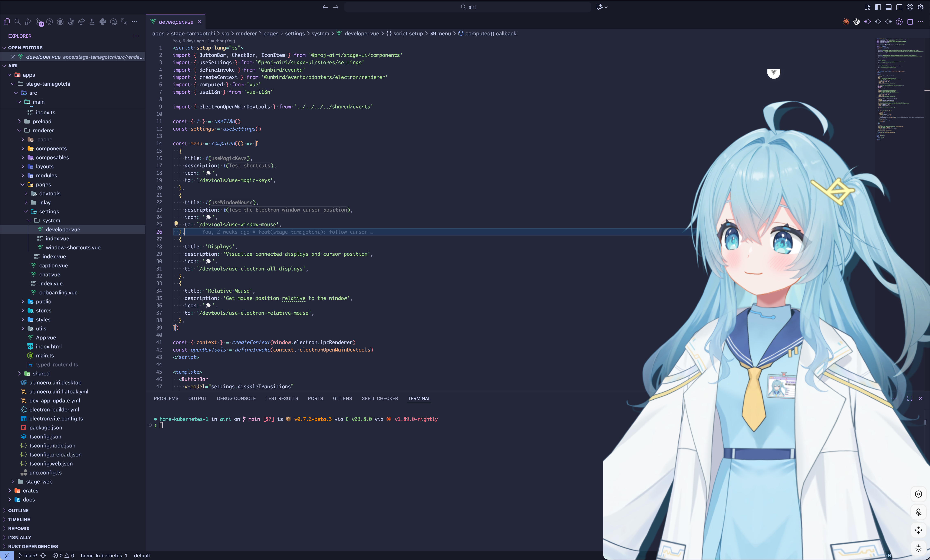Screen dimensions: 930x560
Task: Toggle the secondary side bar visibility
Action: (899, 7)
